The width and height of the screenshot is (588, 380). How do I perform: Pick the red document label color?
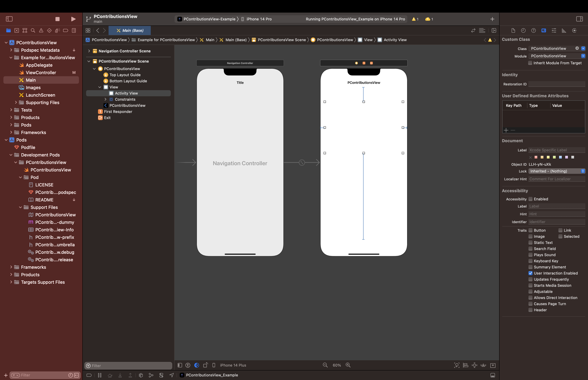[x=536, y=157]
